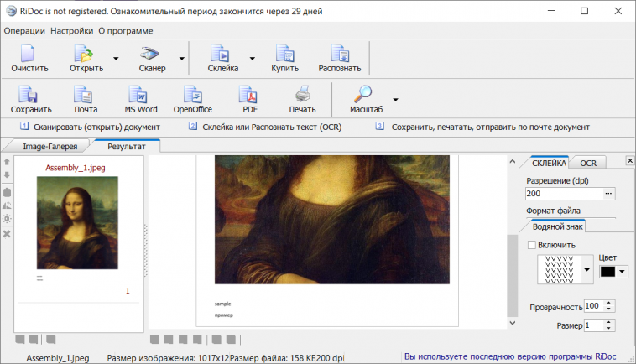Expand the watermark pattern dropdown
Viewport: 636px width, 364px height.
[x=586, y=269]
